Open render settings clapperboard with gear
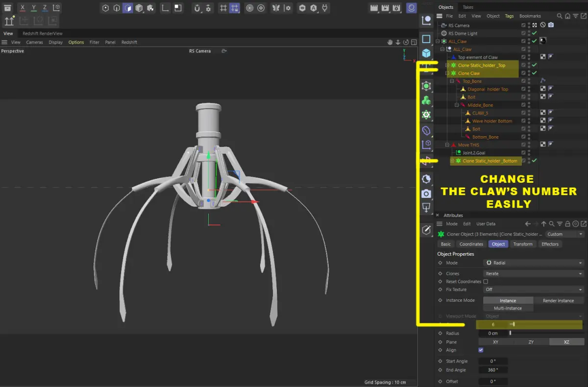The height and width of the screenshot is (387, 588). 397,8
